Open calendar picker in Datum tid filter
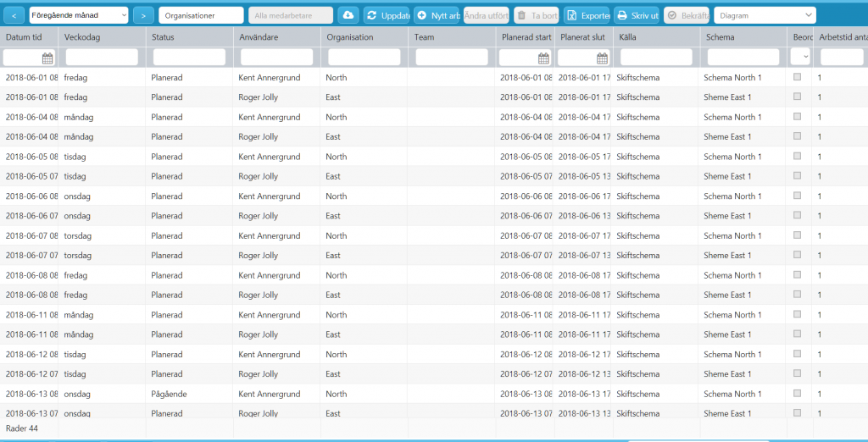This screenshot has width=868, height=442. click(47, 58)
